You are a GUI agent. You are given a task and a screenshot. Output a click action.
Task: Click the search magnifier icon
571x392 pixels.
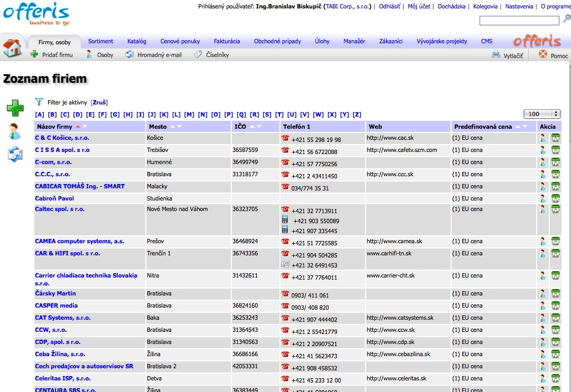point(567,18)
